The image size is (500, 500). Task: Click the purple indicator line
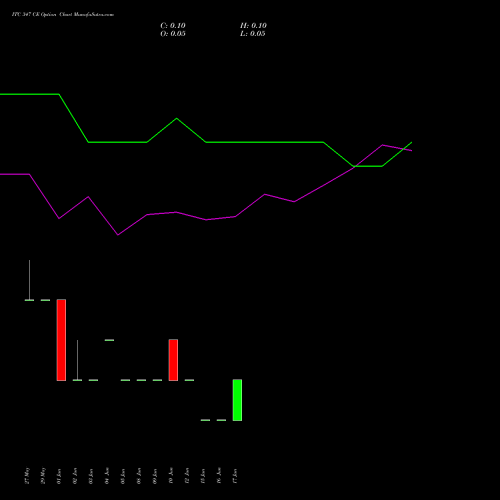click(207, 219)
